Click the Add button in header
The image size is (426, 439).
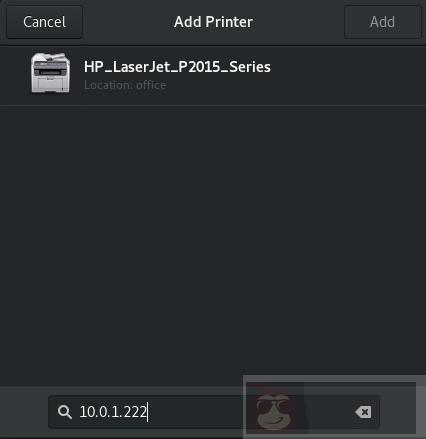click(x=382, y=22)
